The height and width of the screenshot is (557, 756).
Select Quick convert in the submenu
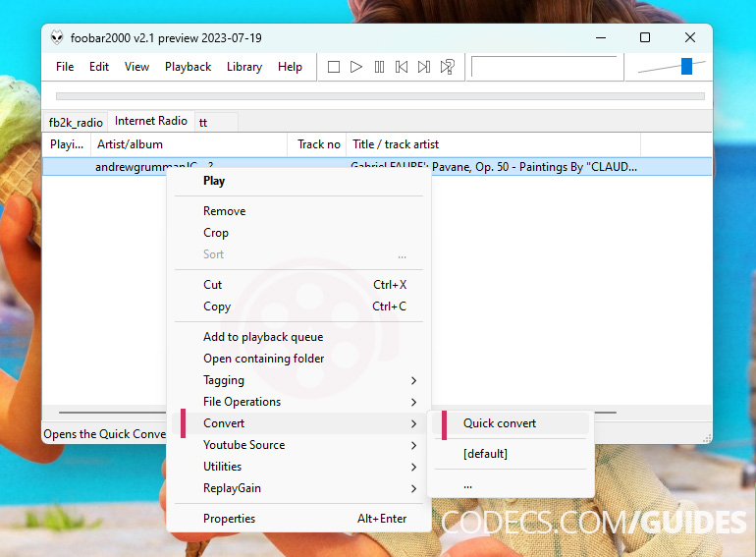[511, 423]
